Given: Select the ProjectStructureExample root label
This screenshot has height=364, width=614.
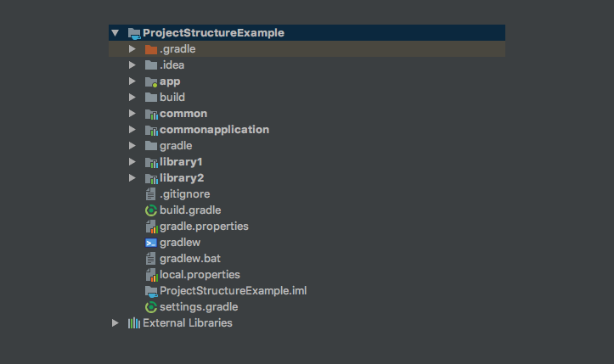Looking at the screenshot, I should tap(213, 33).
